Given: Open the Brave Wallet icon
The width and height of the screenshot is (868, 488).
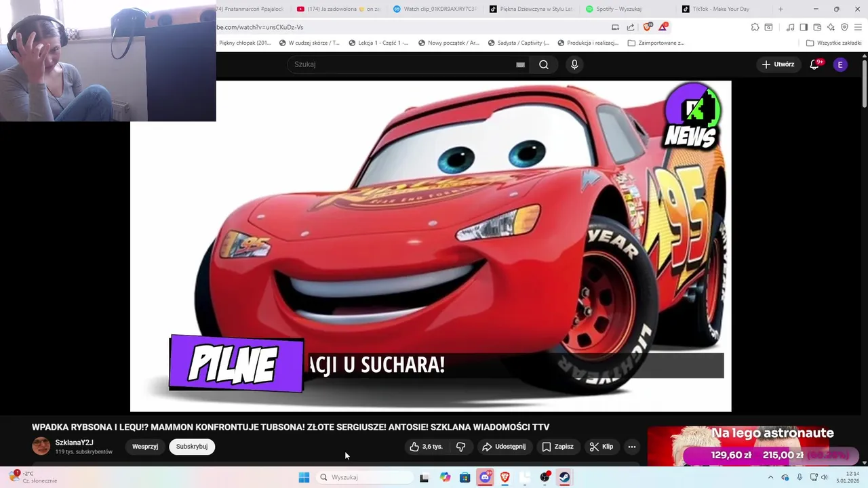Looking at the screenshot, I should pyautogui.click(x=817, y=27).
